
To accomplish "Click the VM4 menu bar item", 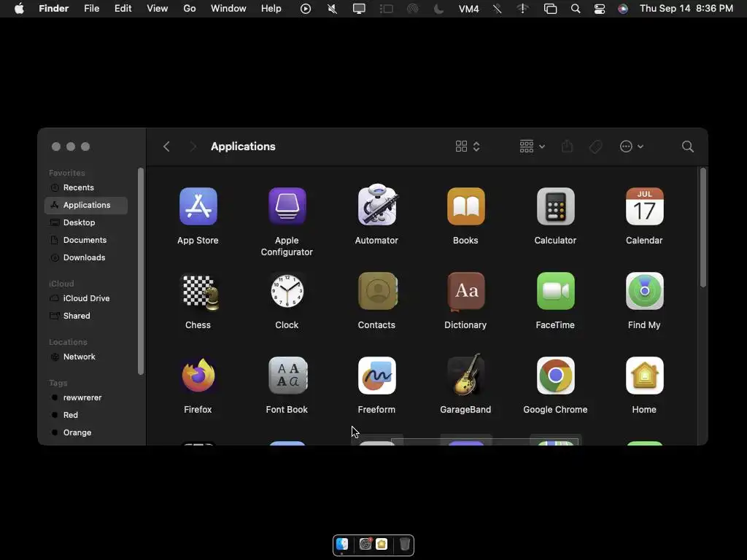I will [x=469, y=9].
